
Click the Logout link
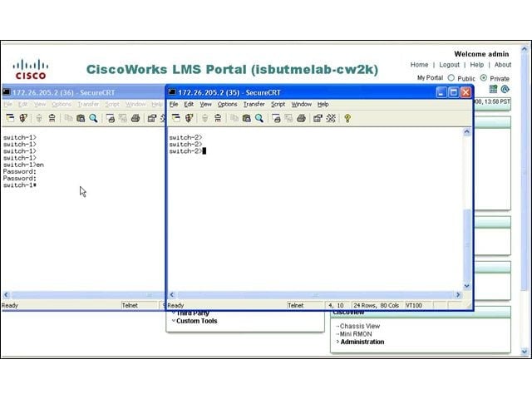(449, 65)
